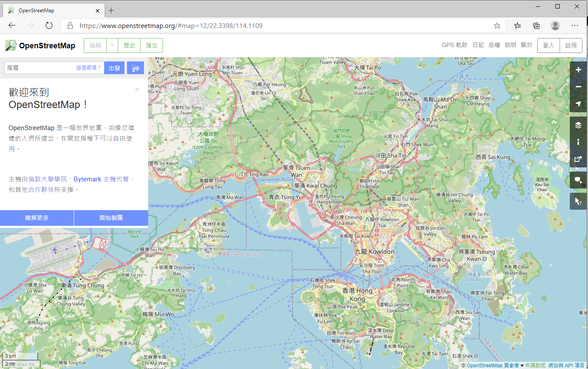The height and width of the screenshot is (369, 588).
Task: Refresh the current page
Action: [x=49, y=25]
